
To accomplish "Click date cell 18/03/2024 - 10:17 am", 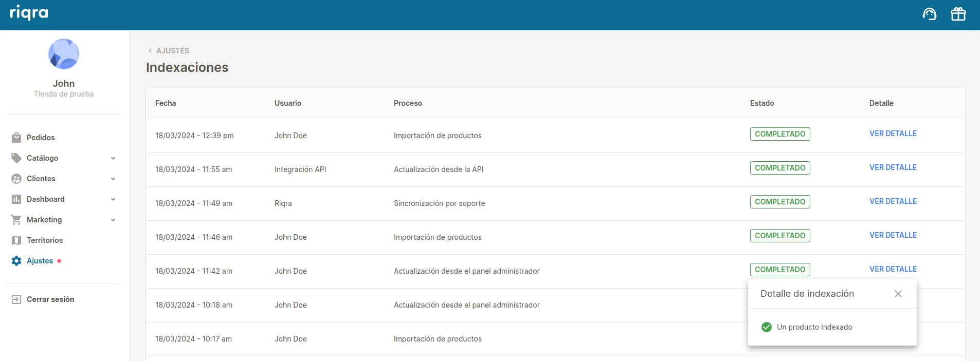I will point(193,339).
